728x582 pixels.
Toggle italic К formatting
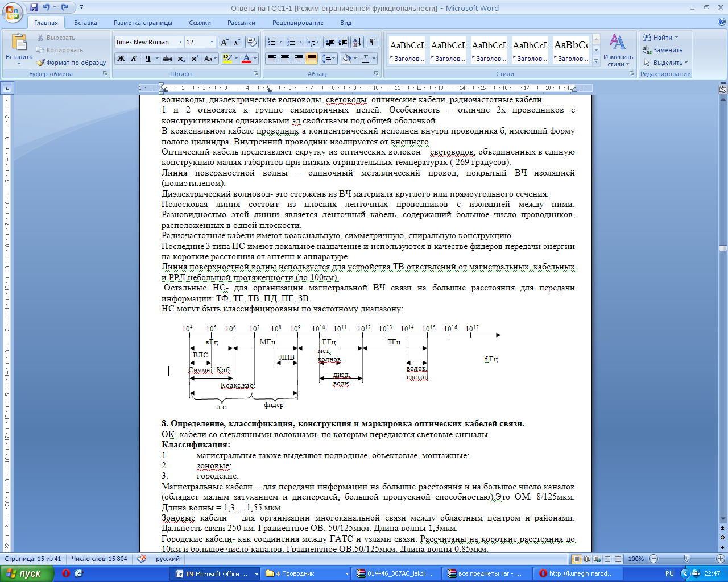[x=134, y=59]
